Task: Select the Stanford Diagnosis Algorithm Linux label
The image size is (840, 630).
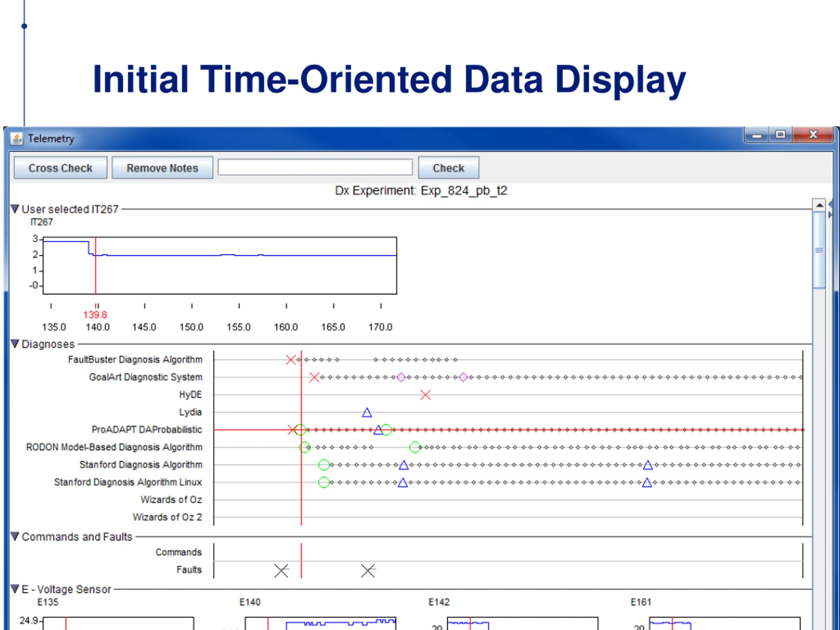Action: tap(128, 482)
